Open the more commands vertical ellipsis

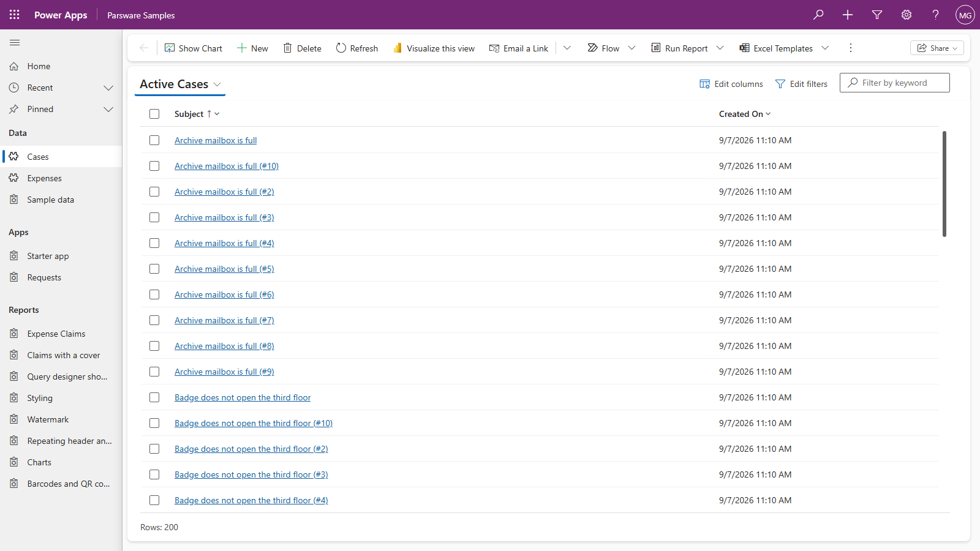coord(850,48)
